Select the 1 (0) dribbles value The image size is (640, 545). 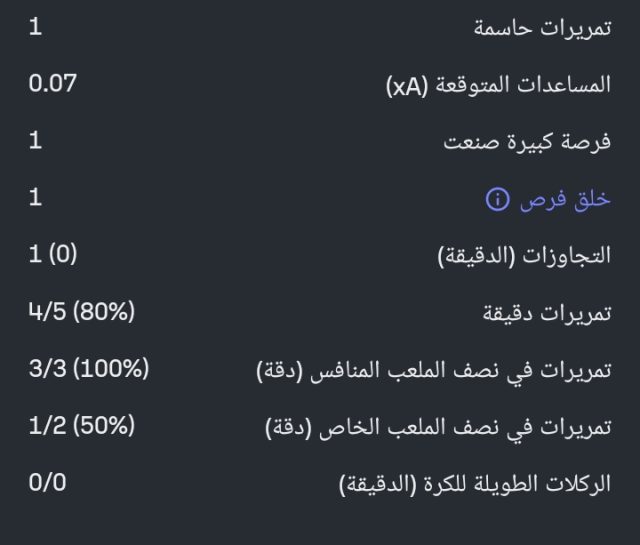coord(53,254)
